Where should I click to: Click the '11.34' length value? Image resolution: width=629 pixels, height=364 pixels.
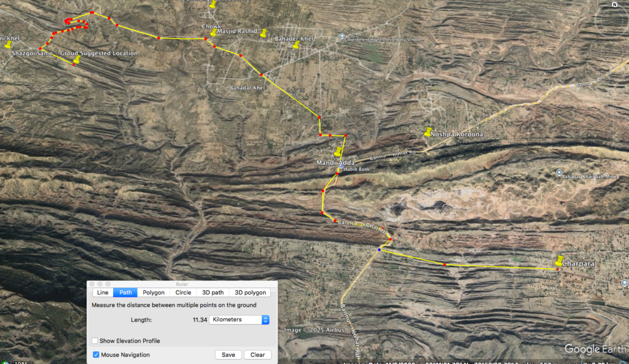tap(200, 320)
